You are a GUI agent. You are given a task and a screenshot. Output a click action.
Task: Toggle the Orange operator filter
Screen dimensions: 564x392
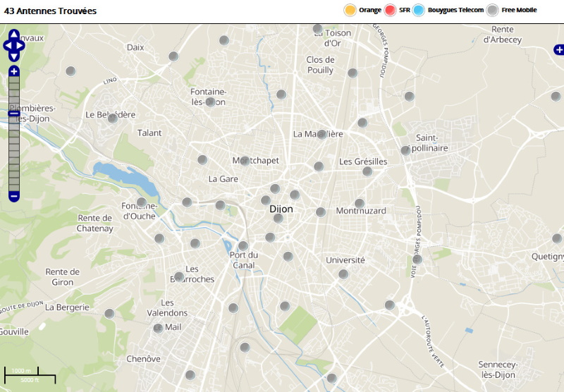pos(350,10)
